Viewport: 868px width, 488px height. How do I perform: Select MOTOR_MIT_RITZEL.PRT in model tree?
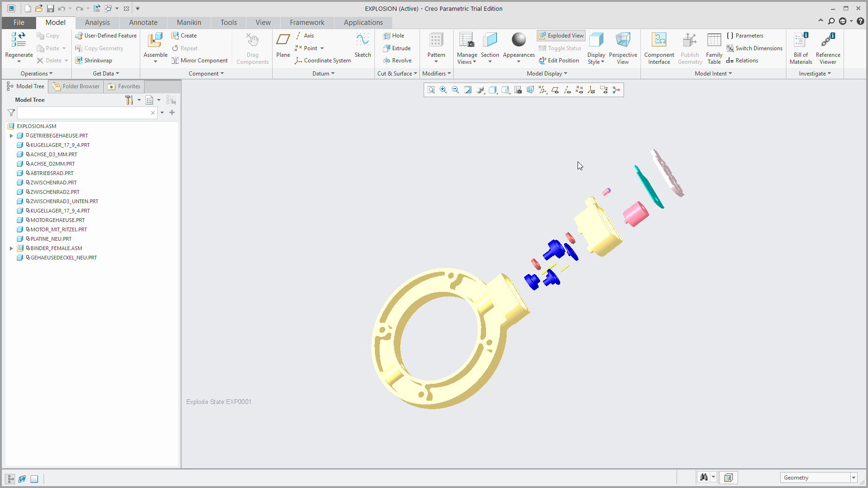pyautogui.click(x=59, y=229)
